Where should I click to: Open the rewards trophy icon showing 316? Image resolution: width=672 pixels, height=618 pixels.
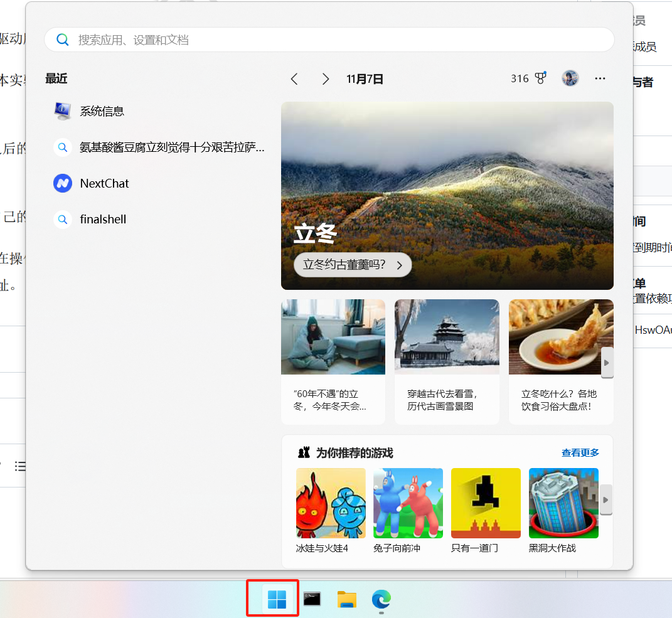click(x=539, y=78)
